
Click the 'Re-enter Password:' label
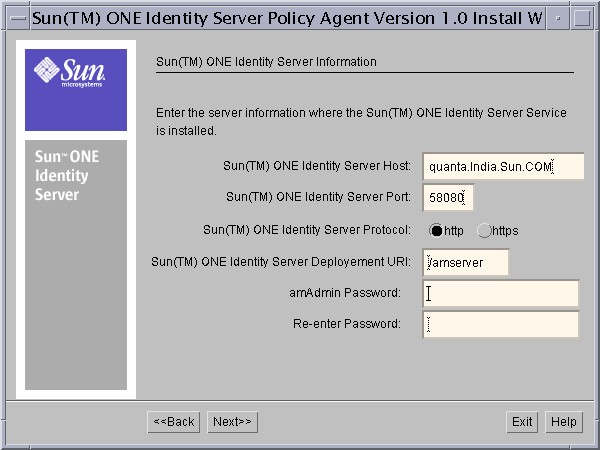pyautogui.click(x=347, y=324)
